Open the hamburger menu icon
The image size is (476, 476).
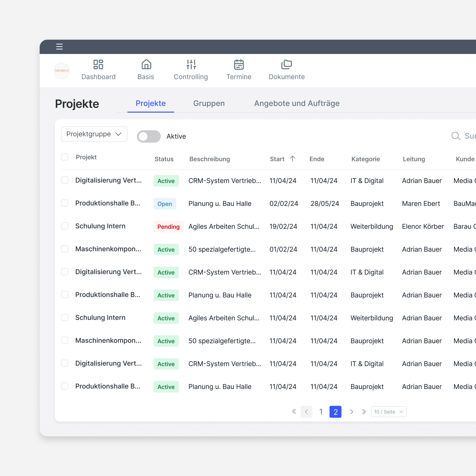59,46
